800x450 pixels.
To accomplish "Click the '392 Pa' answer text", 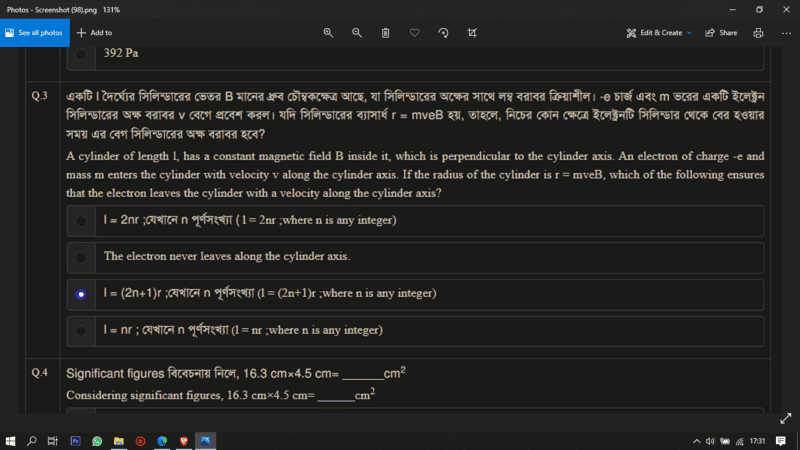I will [121, 53].
